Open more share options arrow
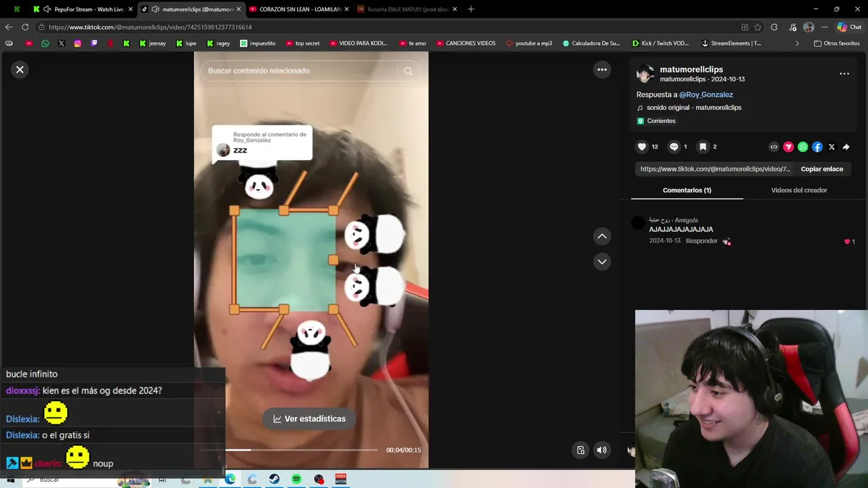 click(846, 146)
